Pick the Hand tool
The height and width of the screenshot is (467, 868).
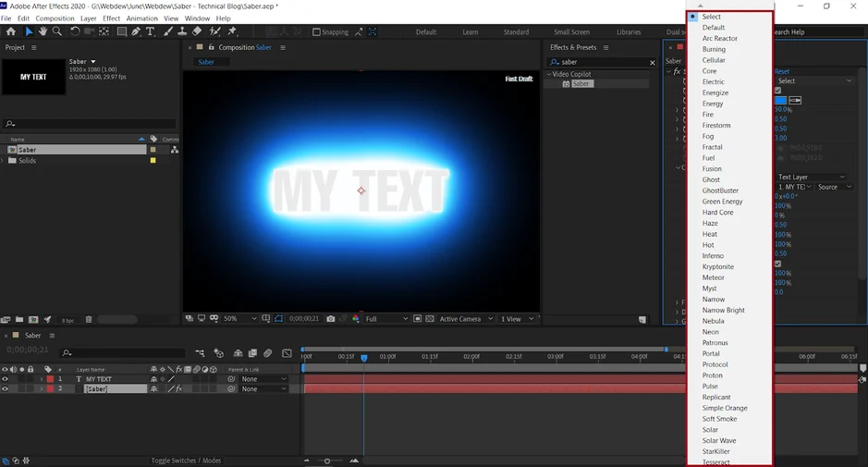coord(43,31)
